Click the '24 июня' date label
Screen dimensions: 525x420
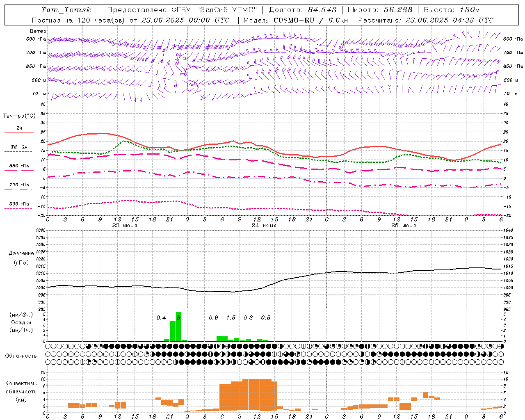[264, 226]
